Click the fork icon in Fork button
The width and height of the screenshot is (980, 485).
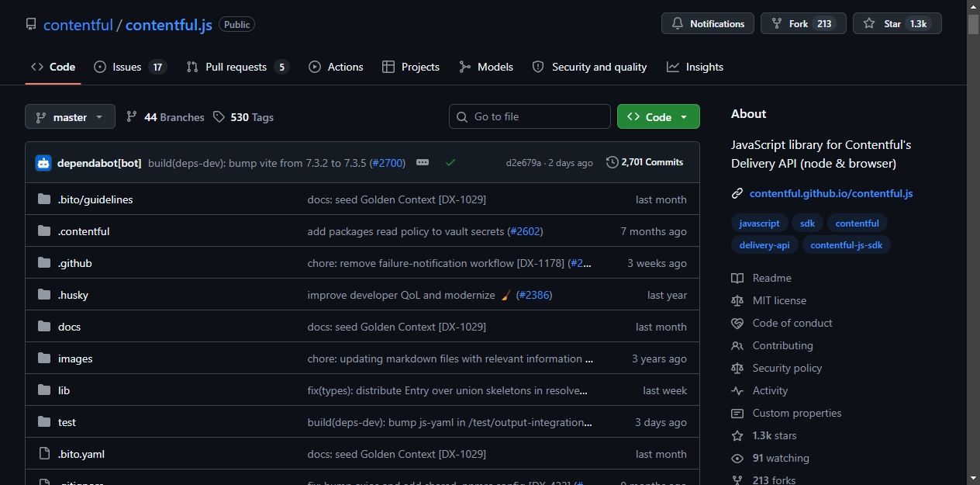pyautogui.click(x=776, y=24)
